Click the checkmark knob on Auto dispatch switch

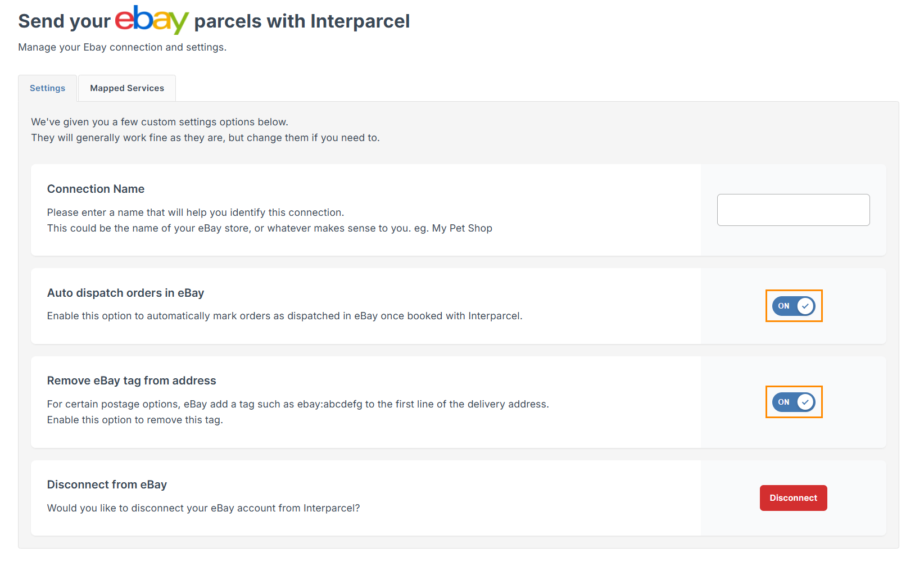(805, 306)
